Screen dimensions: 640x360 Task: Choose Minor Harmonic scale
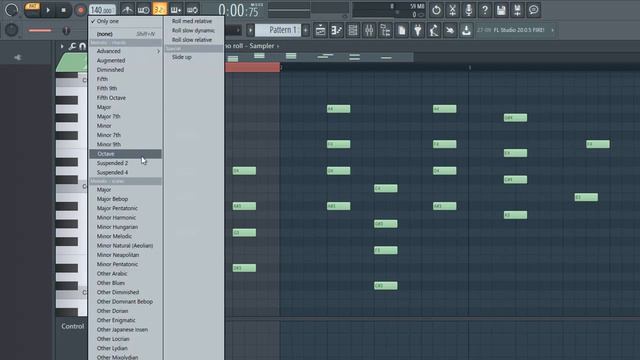coord(125,218)
